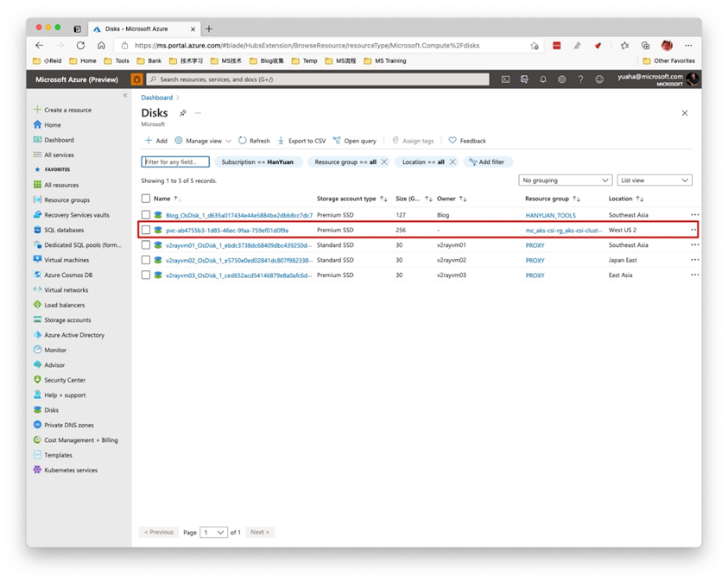Click Azure search resources box
The width and height of the screenshot is (728, 582).
click(x=318, y=79)
